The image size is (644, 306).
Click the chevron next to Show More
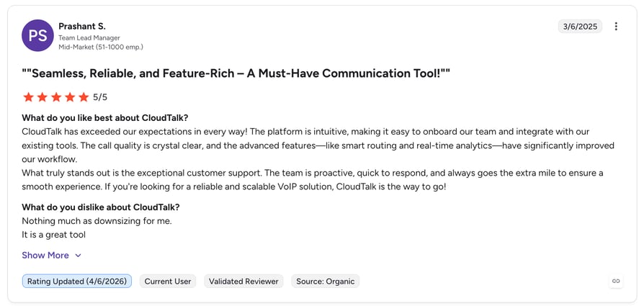click(x=78, y=256)
